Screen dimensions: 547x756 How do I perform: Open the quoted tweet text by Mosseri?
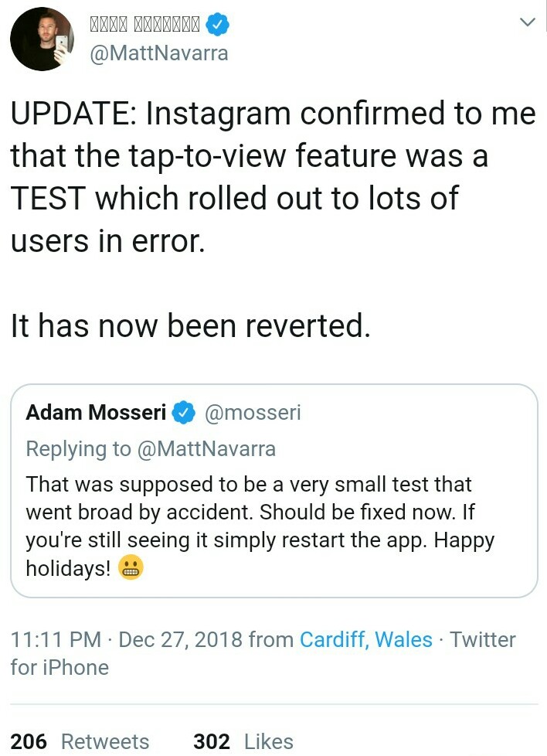tap(260, 526)
